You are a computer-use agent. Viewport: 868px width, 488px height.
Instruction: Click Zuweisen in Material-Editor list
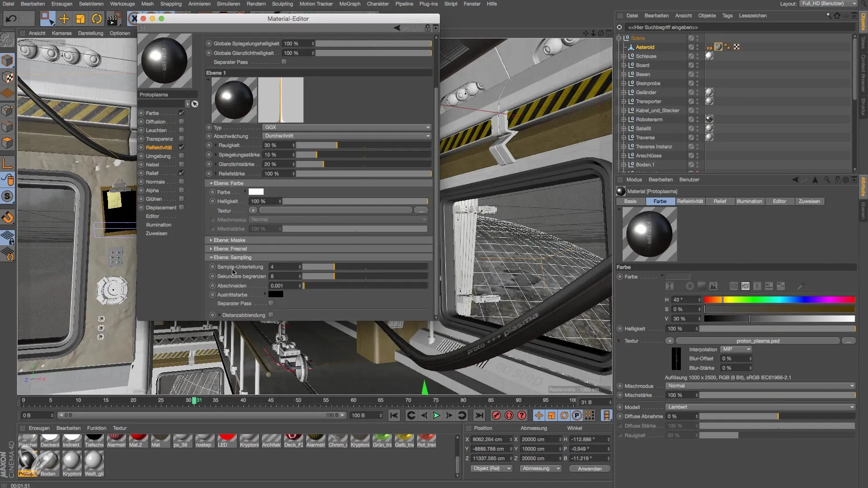tap(156, 234)
